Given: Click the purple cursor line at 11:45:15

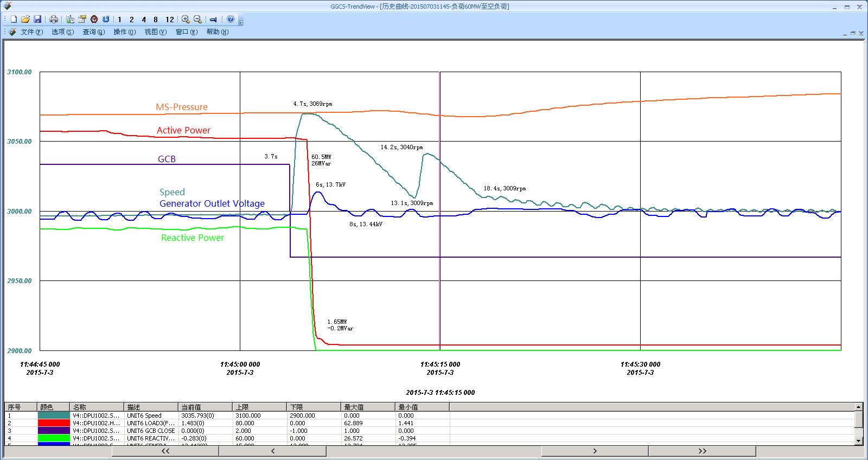Looking at the screenshot, I should tap(440, 211).
